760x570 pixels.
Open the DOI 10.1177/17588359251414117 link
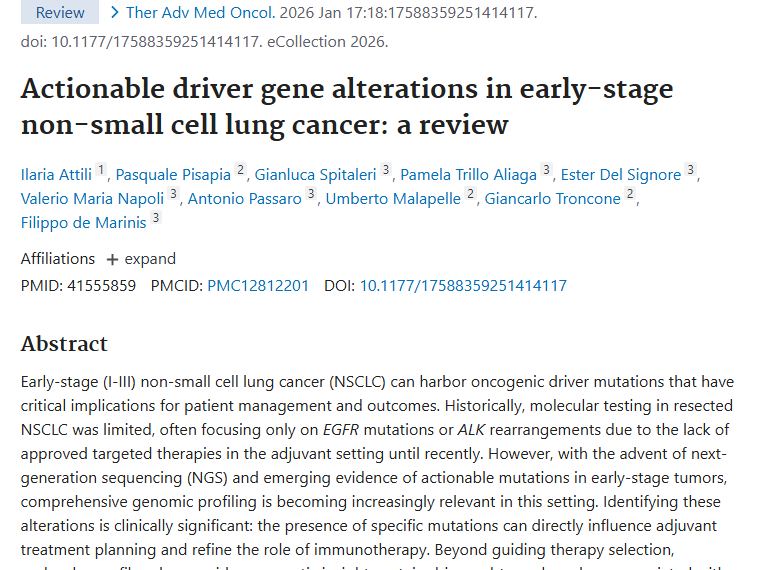[x=463, y=286]
